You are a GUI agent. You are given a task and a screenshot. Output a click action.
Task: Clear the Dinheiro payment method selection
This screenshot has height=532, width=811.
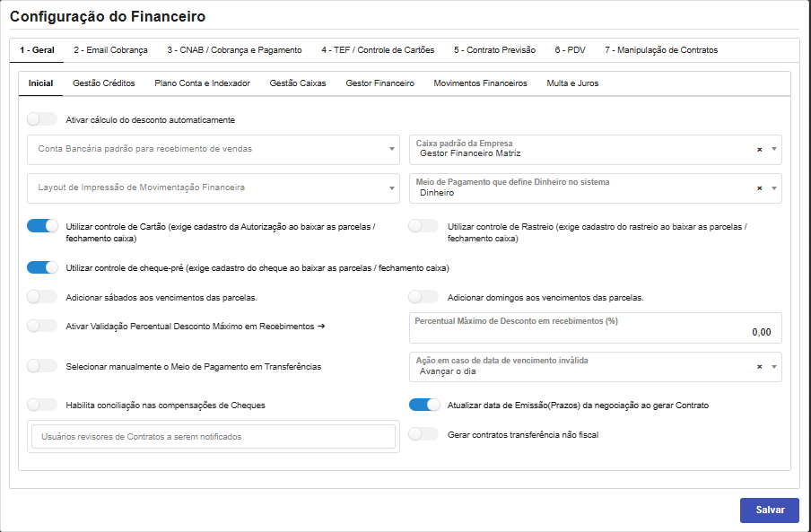point(759,188)
